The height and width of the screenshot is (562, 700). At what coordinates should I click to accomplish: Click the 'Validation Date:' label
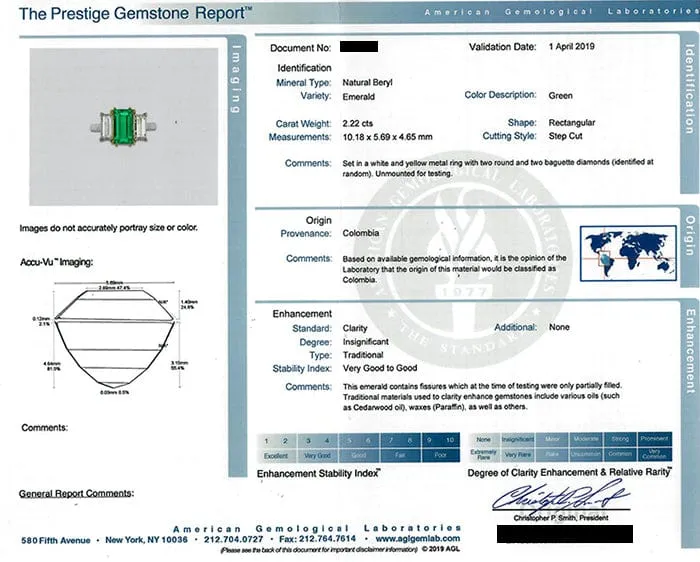pos(503,46)
